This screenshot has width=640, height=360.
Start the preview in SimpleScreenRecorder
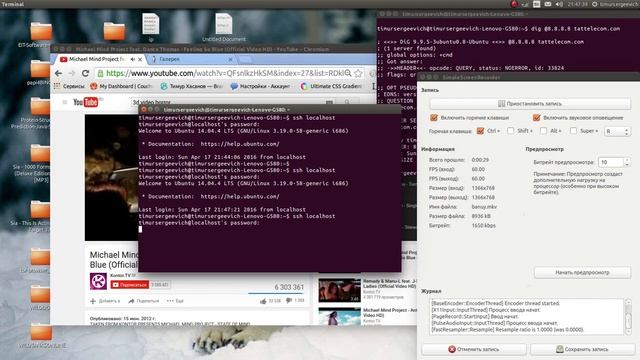click(582, 272)
